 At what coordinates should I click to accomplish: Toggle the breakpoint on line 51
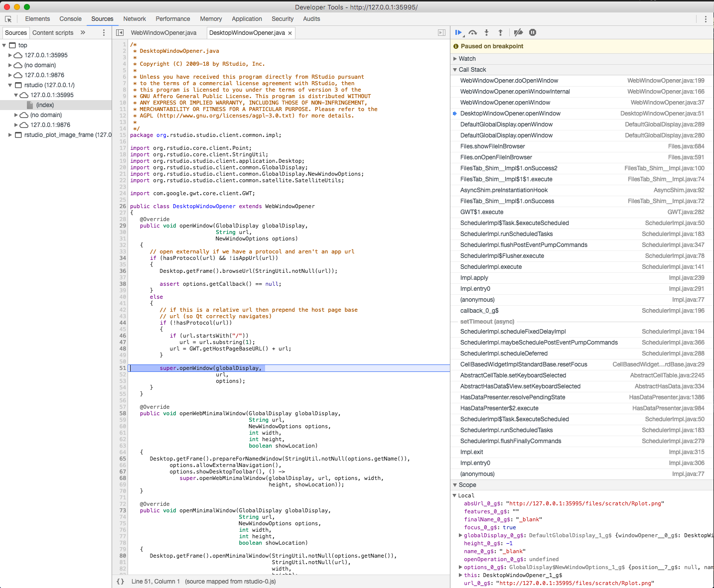tap(123, 368)
